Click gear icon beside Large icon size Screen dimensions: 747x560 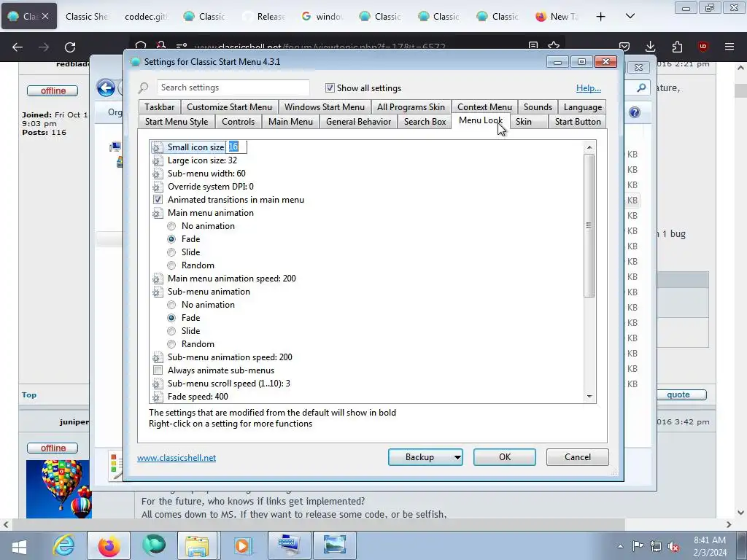158,160
